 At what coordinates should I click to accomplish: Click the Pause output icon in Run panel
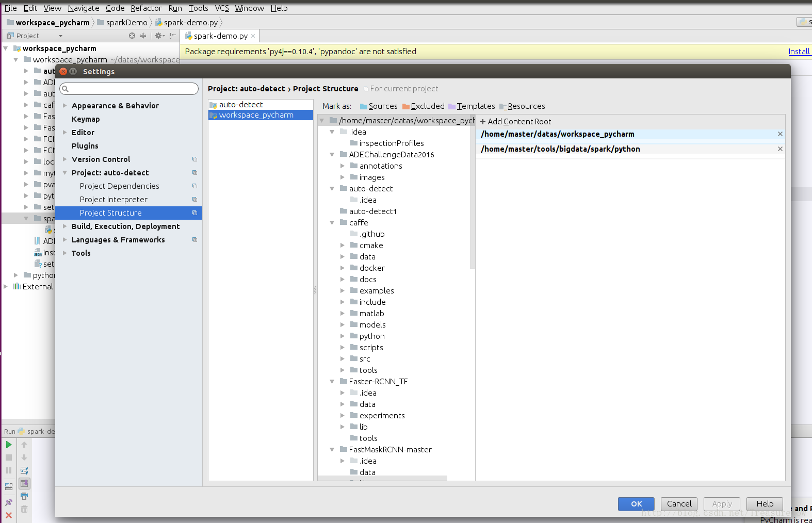tap(9, 470)
